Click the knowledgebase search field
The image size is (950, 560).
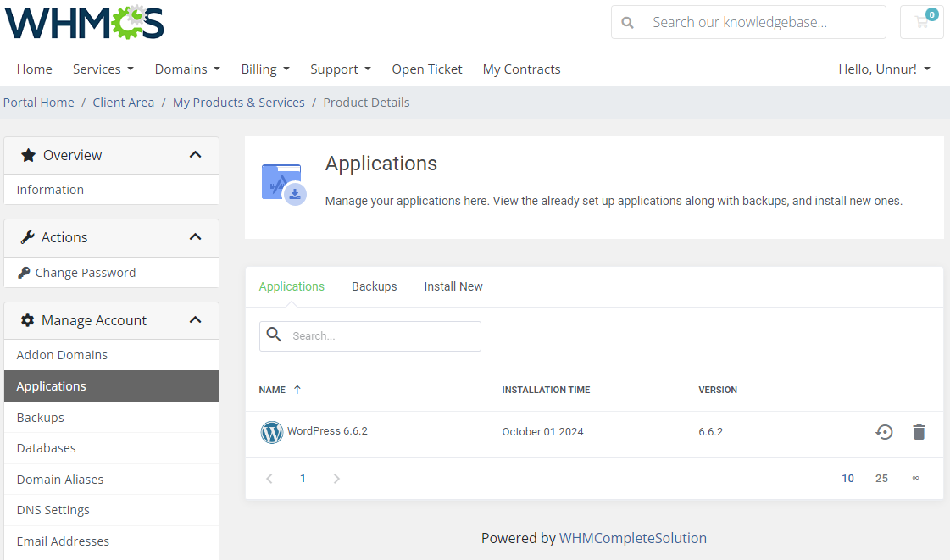(x=749, y=22)
